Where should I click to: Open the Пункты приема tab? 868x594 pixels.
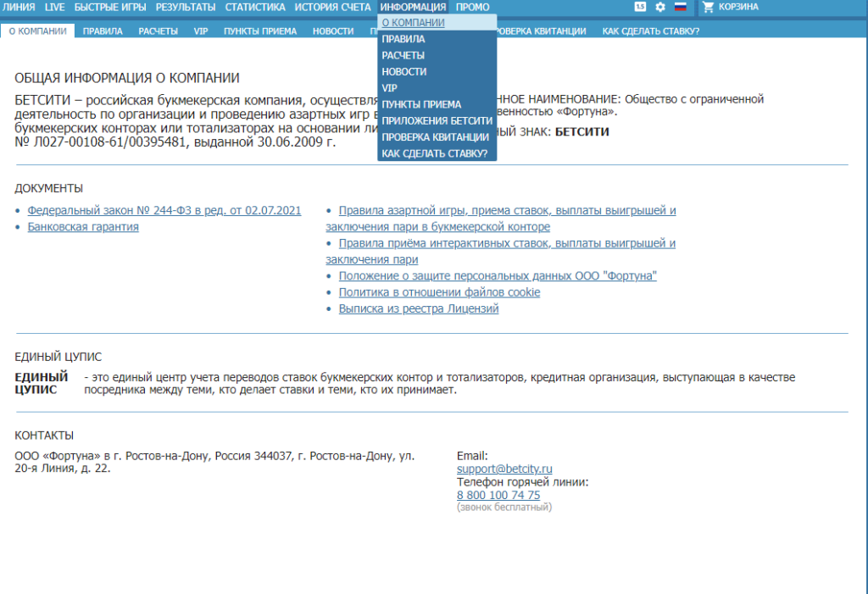[260, 31]
